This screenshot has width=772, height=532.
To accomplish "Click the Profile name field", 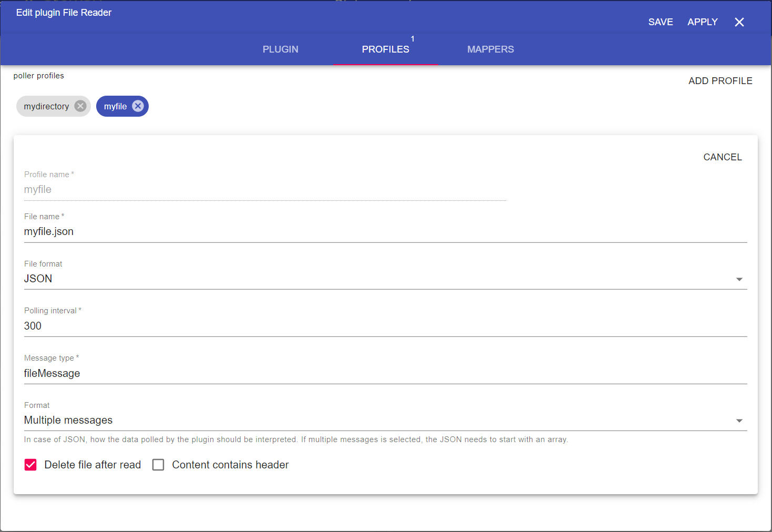I will pyautogui.click(x=265, y=190).
